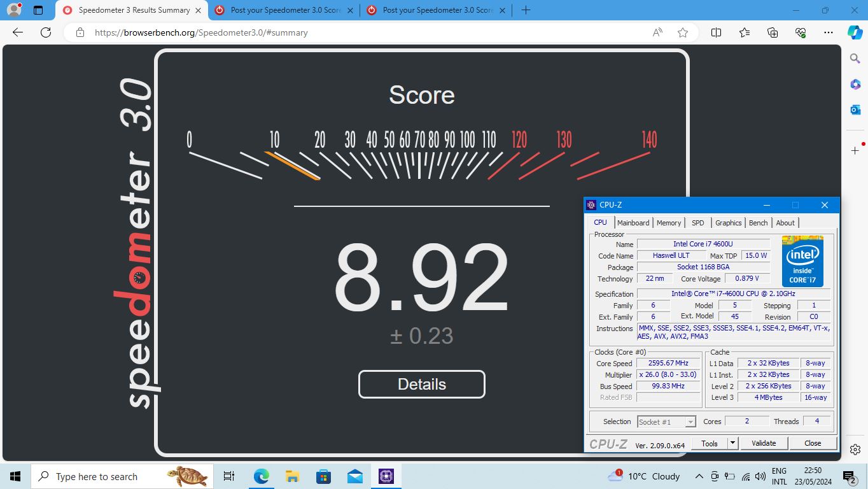
Task: Open tab actions menu icon
Action: click(x=38, y=10)
